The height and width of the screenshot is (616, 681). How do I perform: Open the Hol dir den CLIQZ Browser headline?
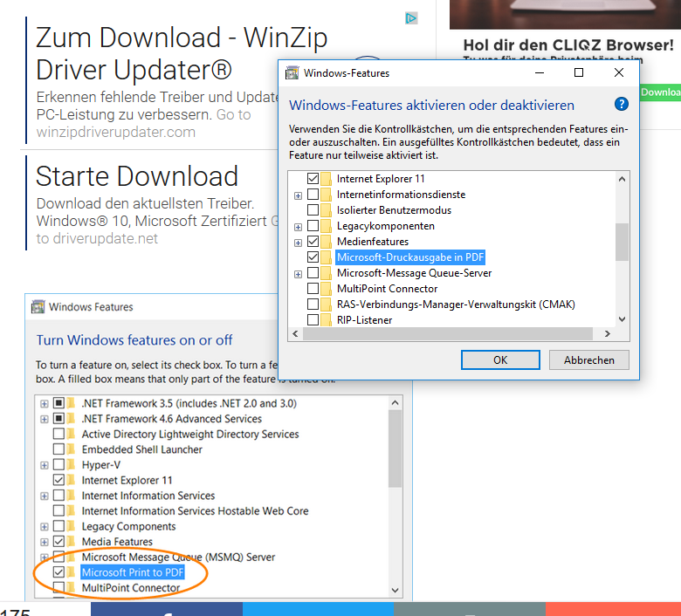pos(568,44)
